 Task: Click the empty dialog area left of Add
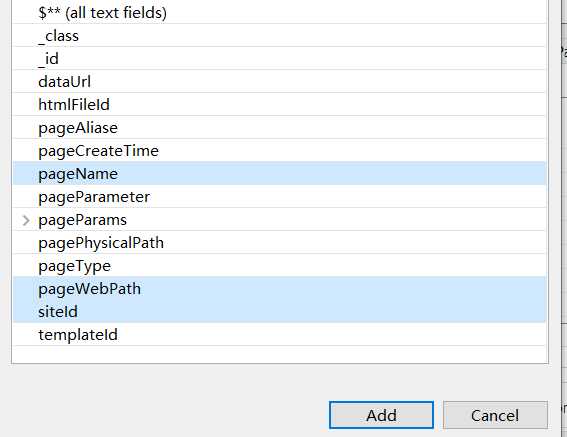pyautogui.click(x=166, y=415)
